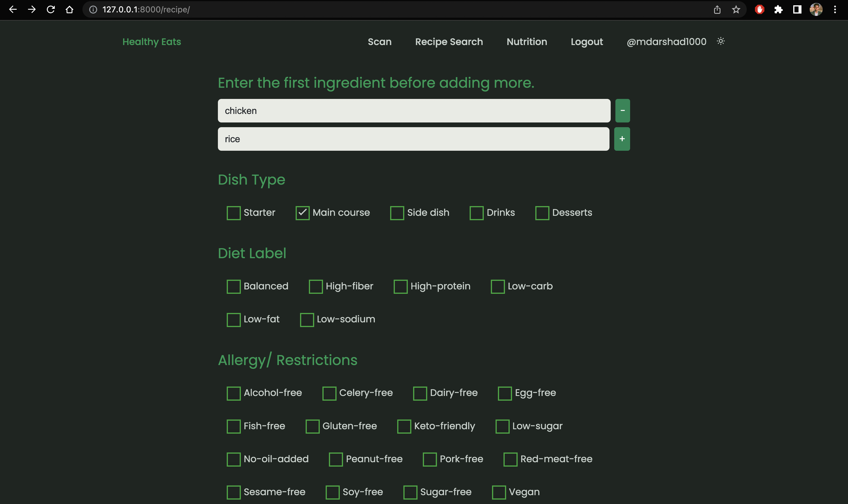Image resolution: width=848 pixels, height=504 pixels.
Task: Check the Low-sodium diet label
Action: (307, 319)
